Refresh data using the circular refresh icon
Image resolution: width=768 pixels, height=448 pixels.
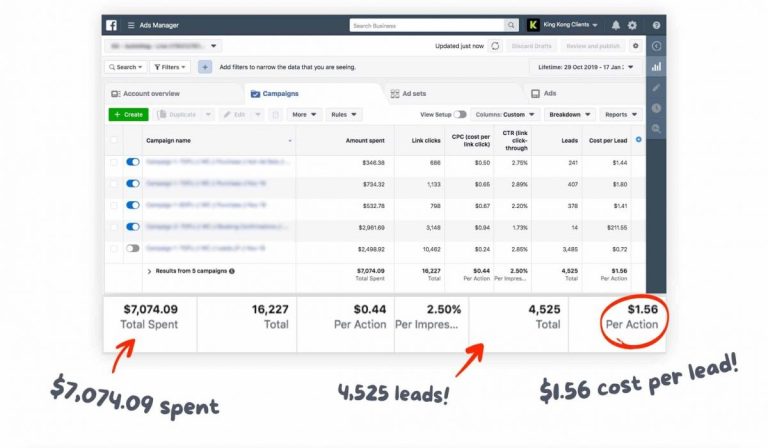(495, 46)
